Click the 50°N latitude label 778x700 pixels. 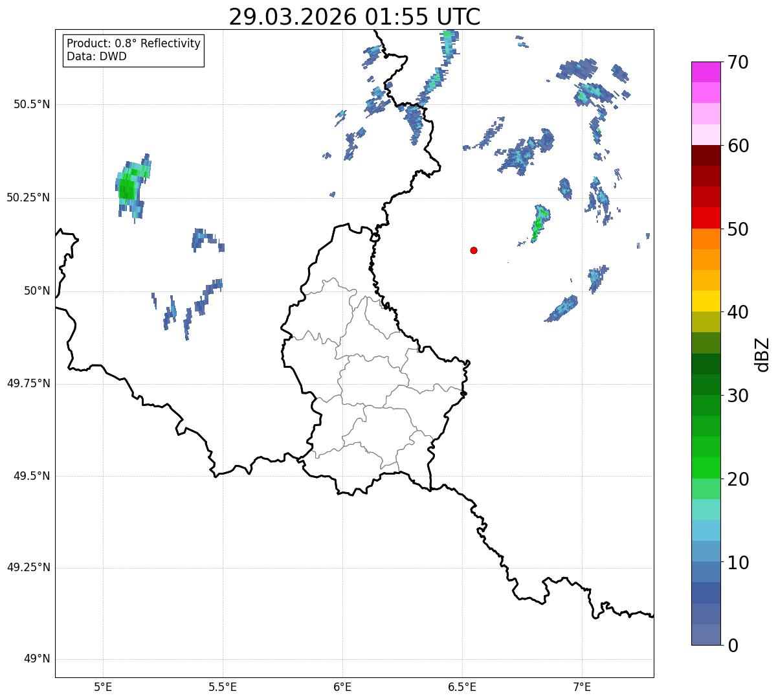click(38, 291)
